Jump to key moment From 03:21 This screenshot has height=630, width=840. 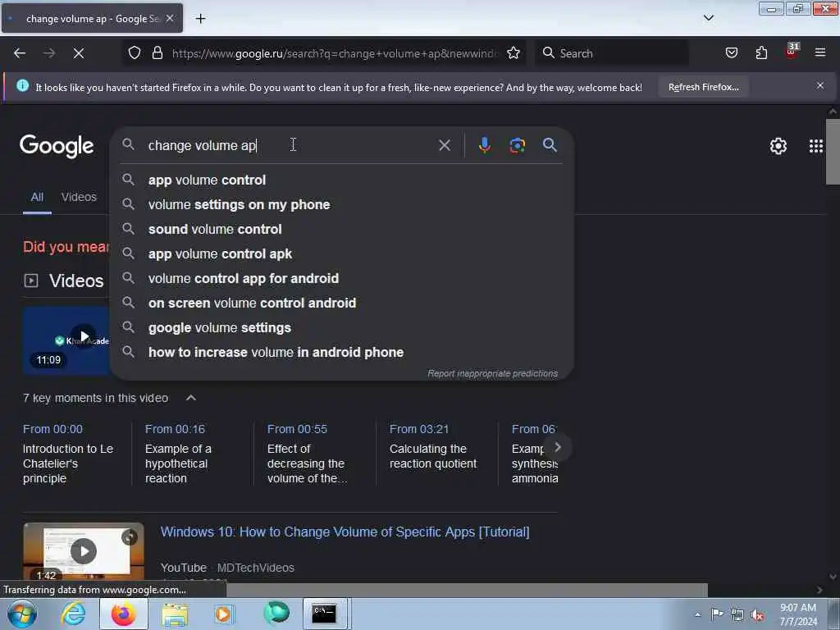tap(419, 429)
